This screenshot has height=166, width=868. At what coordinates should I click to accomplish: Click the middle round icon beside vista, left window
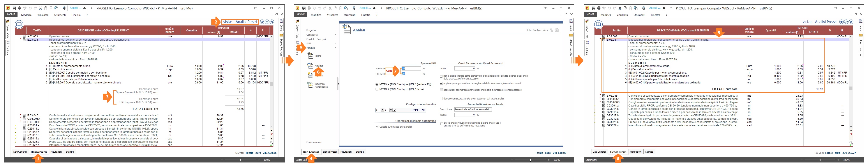coord(267,22)
